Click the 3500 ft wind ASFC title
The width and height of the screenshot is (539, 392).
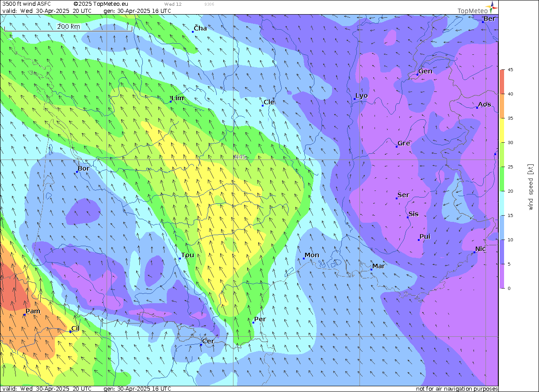(x=27, y=4)
